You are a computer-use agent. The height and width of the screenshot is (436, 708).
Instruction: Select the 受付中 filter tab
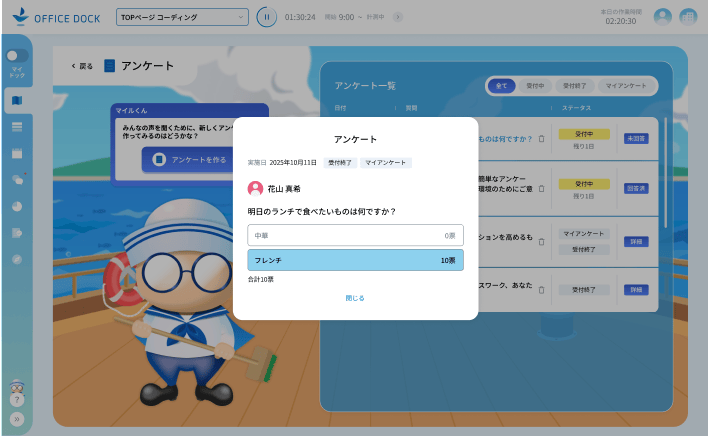click(x=535, y=86)
